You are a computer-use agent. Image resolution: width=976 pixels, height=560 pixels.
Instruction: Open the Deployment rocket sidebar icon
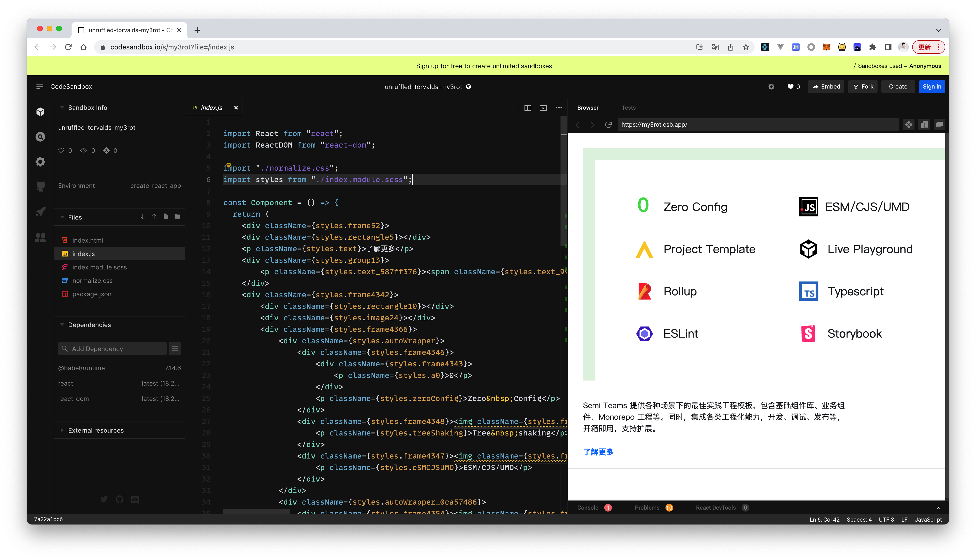tap(40, 212)
